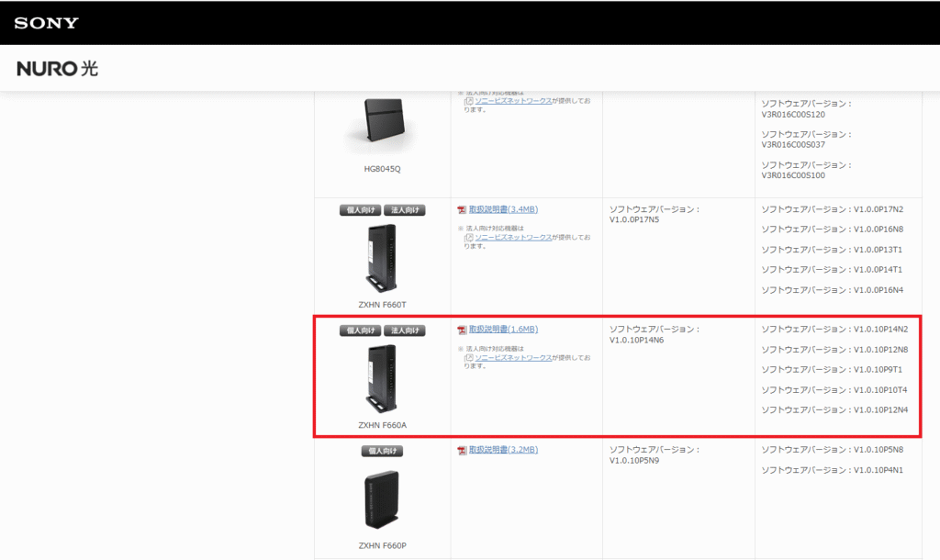Click version text V3R016C00S100
Image resolution: width=940 pixels, height=560 pixels.
[x=793, y=175]
